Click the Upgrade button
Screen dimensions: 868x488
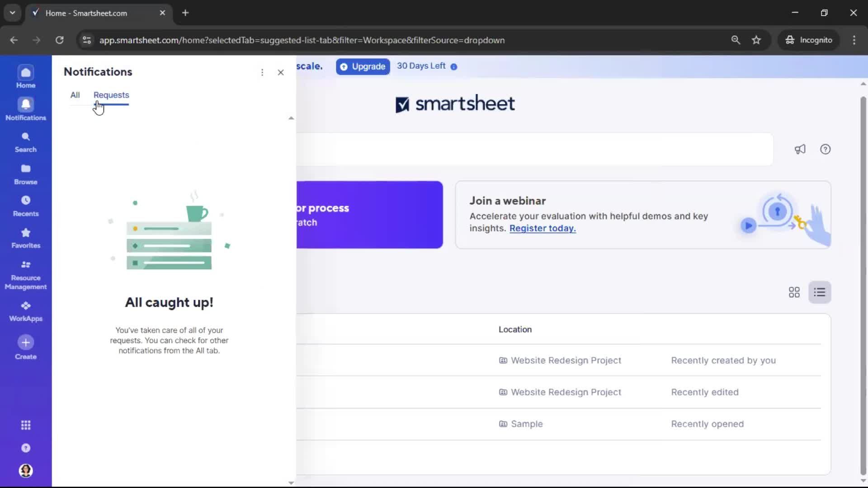coord(363,66)
